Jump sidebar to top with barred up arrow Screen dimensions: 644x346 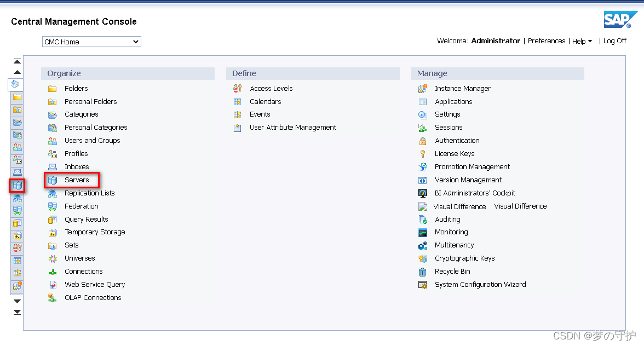click(17, 61)
